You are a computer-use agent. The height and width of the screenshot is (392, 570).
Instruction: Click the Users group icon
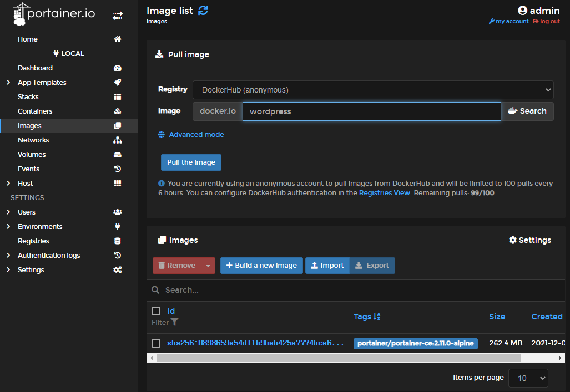[118, 212]
